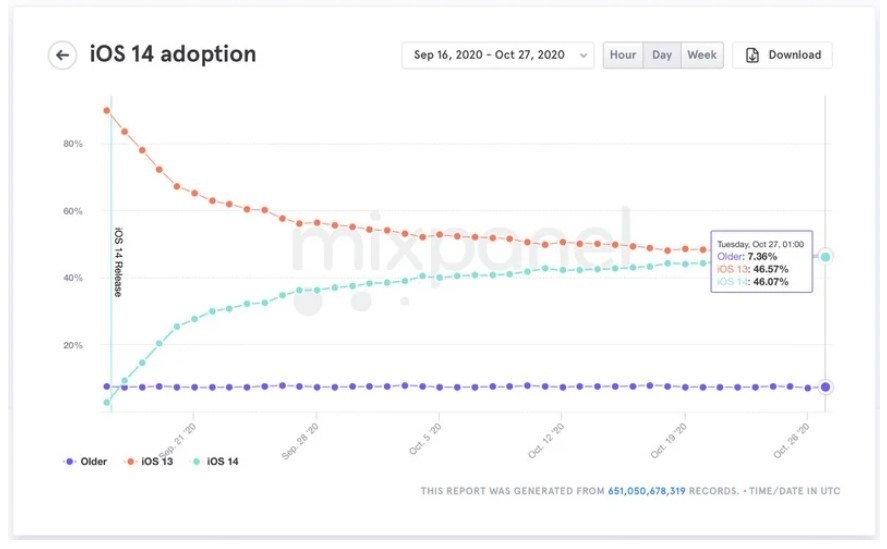Switch to Hour granularity
The width and height of the screenshot is (887, 549).
point(623,55)
